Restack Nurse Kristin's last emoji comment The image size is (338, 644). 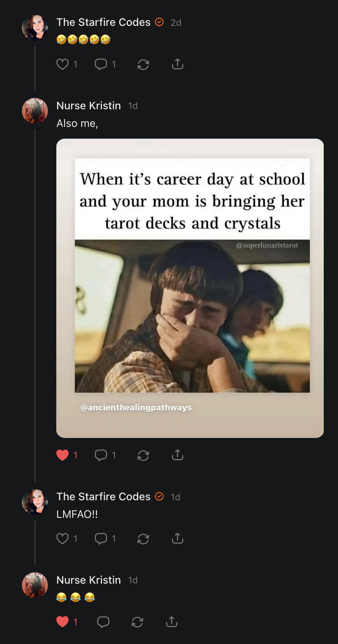tap(137, 622)
